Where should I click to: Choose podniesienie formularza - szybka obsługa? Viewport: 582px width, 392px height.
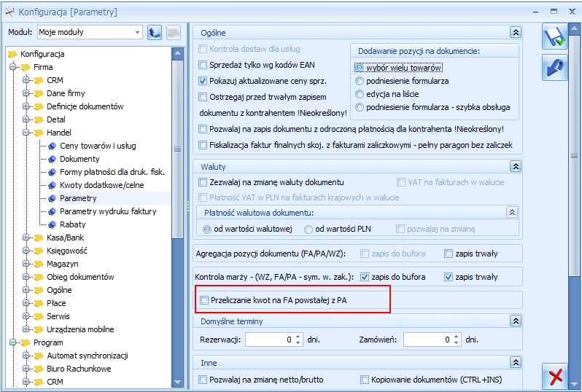pyautogui.click(x=360, y=107)
